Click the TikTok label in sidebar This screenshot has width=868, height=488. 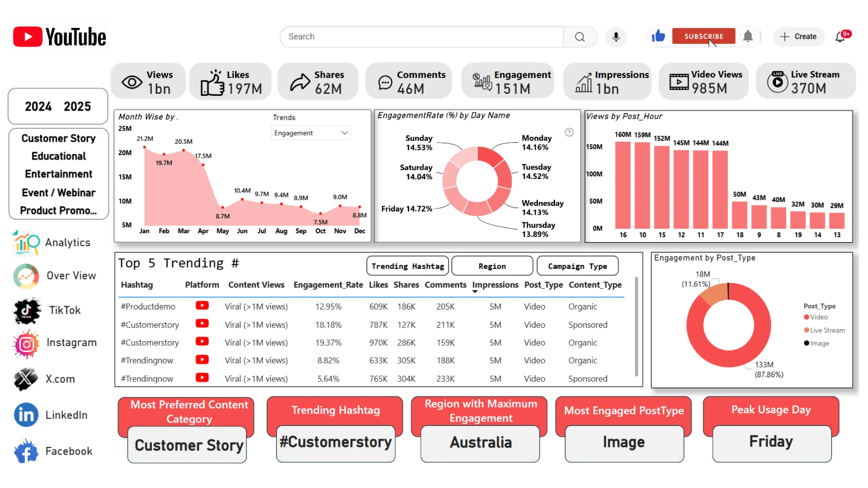pyautogui.click(x=65, y=310)
